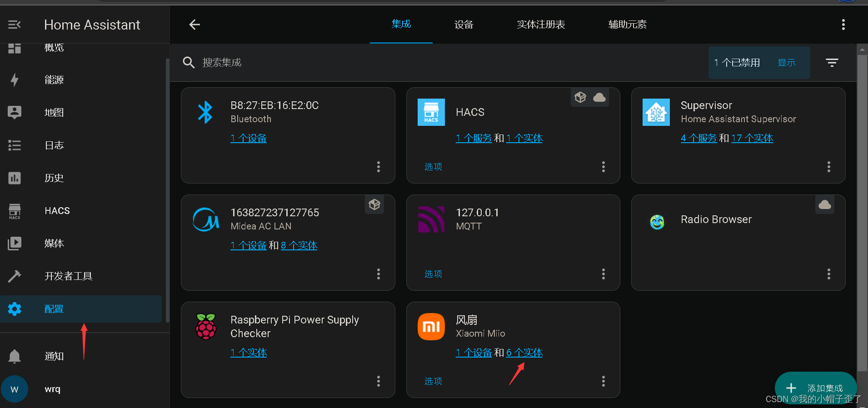Open HACS card three-dot menu

604,167
